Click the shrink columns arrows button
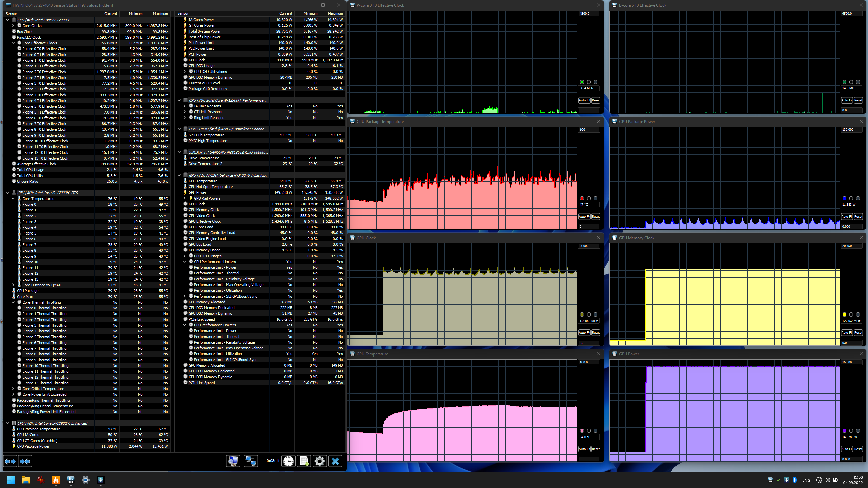The height and width of the screenshot is (488, 868). 25,461
